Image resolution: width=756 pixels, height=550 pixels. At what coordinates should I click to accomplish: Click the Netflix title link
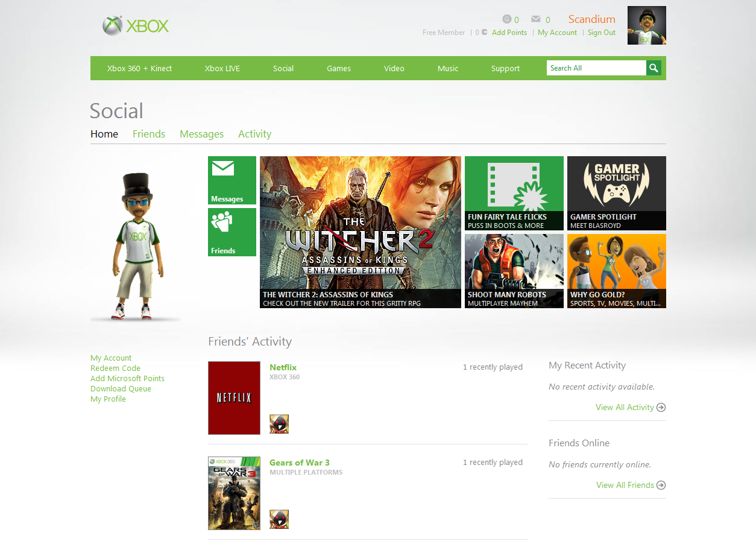pyautogui.click(x=283, y=367)
